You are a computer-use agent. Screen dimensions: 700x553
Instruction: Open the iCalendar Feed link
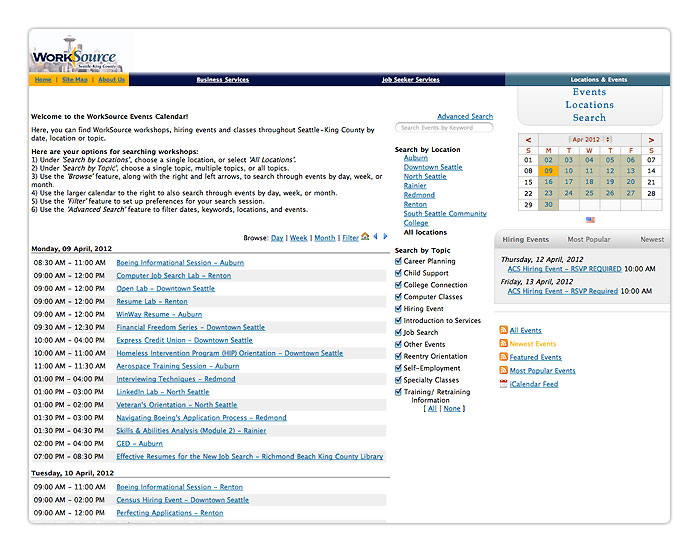click(x=534, y=384)
